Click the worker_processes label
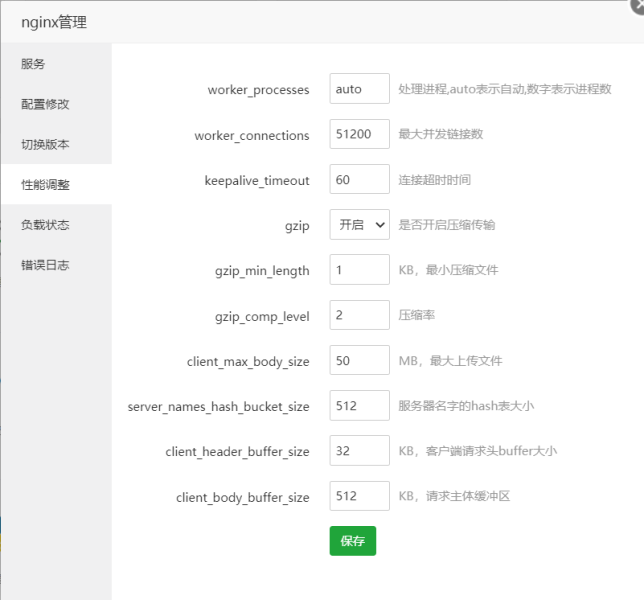This screenshot has height=600, width=644. click(258, 90)
